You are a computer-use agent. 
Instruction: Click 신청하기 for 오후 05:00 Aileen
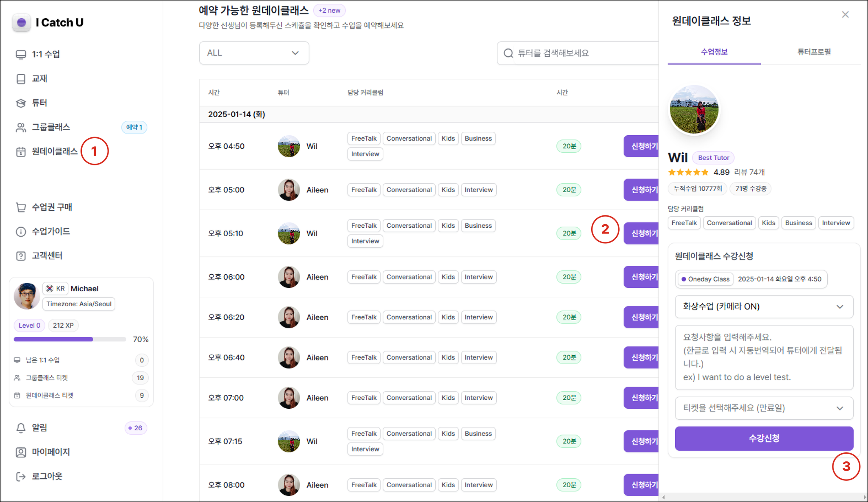[642, 190]
